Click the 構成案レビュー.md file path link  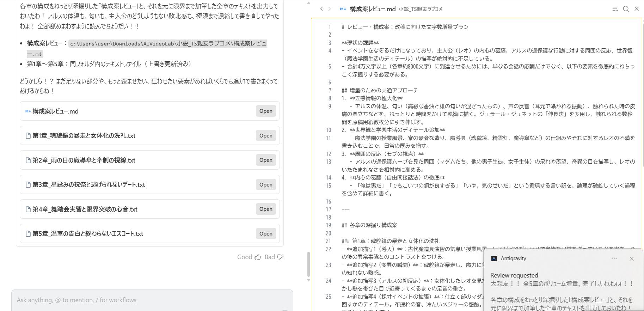coord(168,44)
